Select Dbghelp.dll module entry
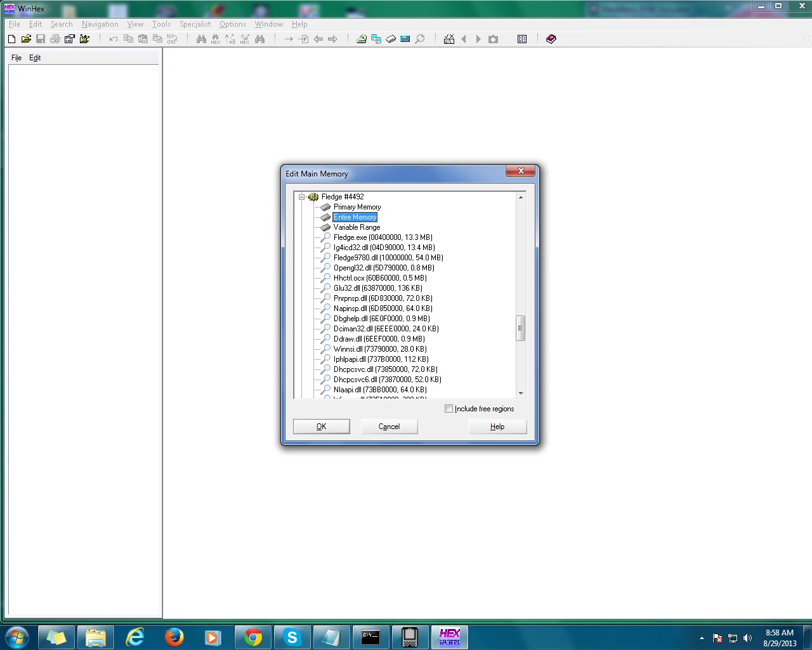 click(382, 319)
